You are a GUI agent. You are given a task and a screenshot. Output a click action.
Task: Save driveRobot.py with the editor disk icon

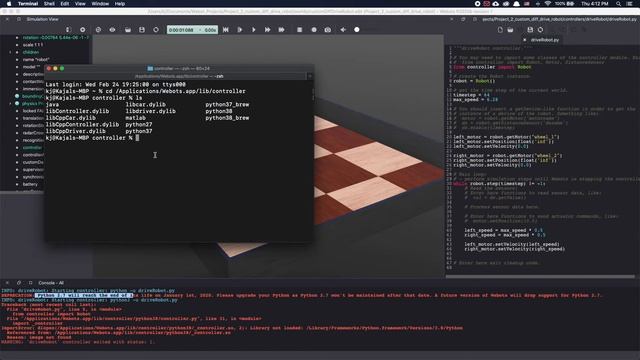coord(530,30)
